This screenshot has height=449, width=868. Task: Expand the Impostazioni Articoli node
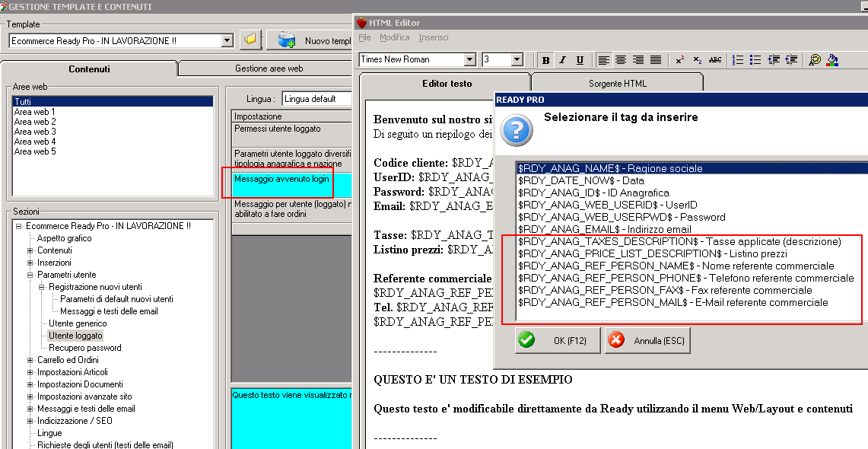pos(30,372)
